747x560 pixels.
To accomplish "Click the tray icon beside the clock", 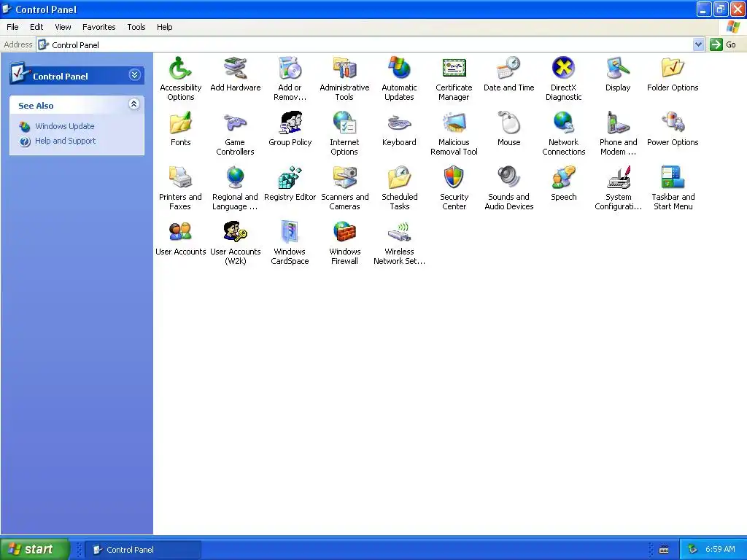I will [x=693, y=550].
